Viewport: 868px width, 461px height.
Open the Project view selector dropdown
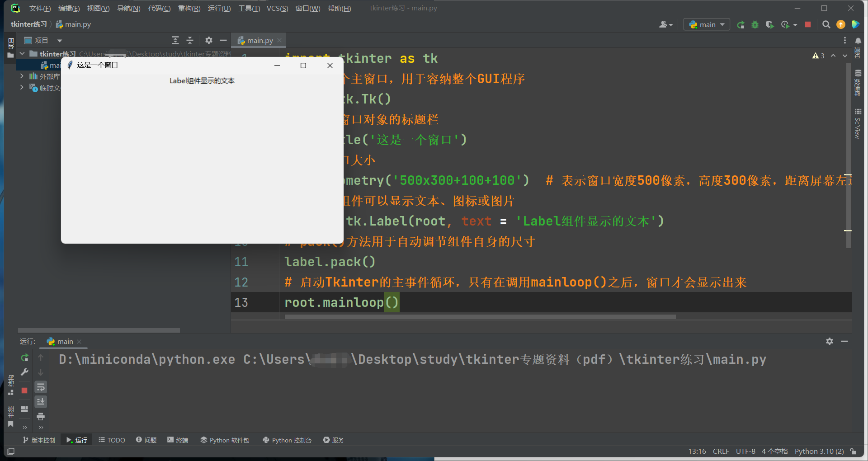(59, 41)
